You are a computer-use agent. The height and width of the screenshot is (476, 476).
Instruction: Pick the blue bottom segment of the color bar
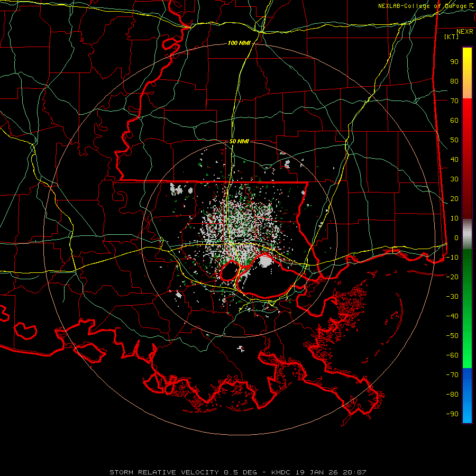click(467, 396)
